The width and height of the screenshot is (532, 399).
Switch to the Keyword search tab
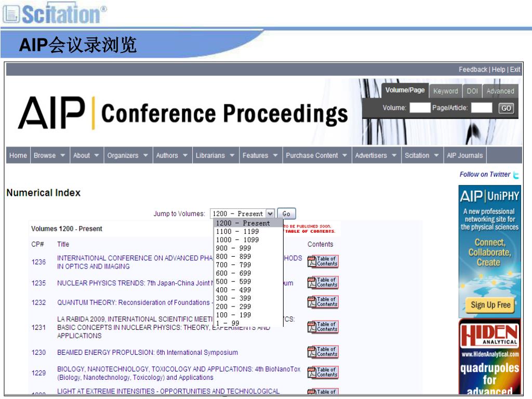coord(445,91)
